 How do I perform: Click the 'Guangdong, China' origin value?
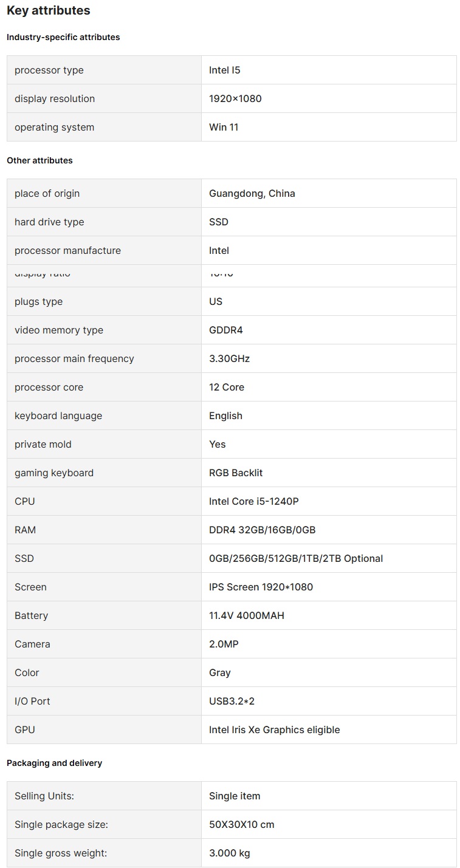click(x=252, y=193)
